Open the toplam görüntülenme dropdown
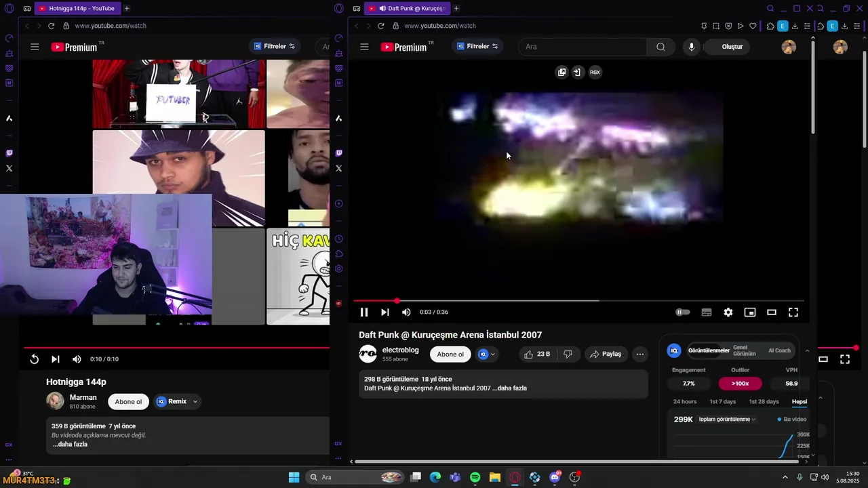868x488 pixels. point(727,420)
